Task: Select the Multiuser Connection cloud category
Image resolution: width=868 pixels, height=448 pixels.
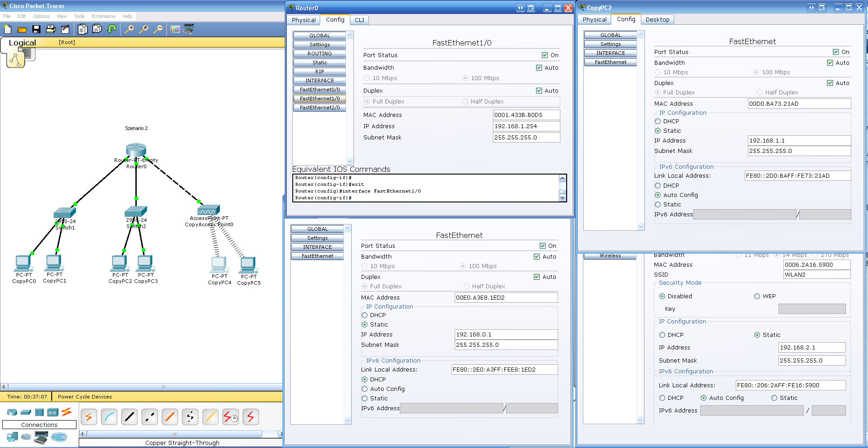Action: point(59,436)
